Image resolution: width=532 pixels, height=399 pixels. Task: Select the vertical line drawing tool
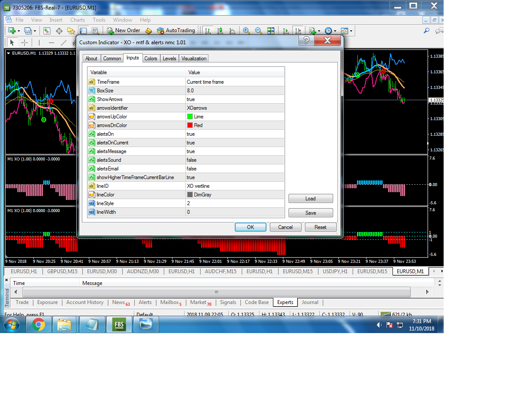coord(39,43)
